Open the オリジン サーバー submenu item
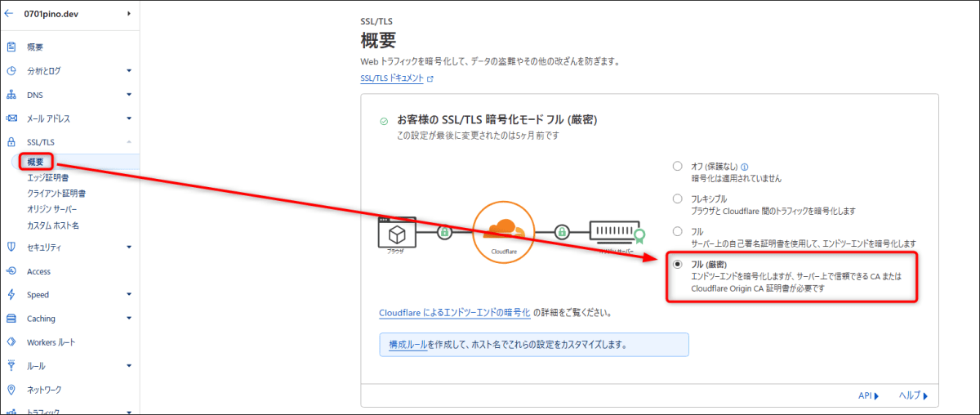 pyautogui.click(x=53, y=209)
